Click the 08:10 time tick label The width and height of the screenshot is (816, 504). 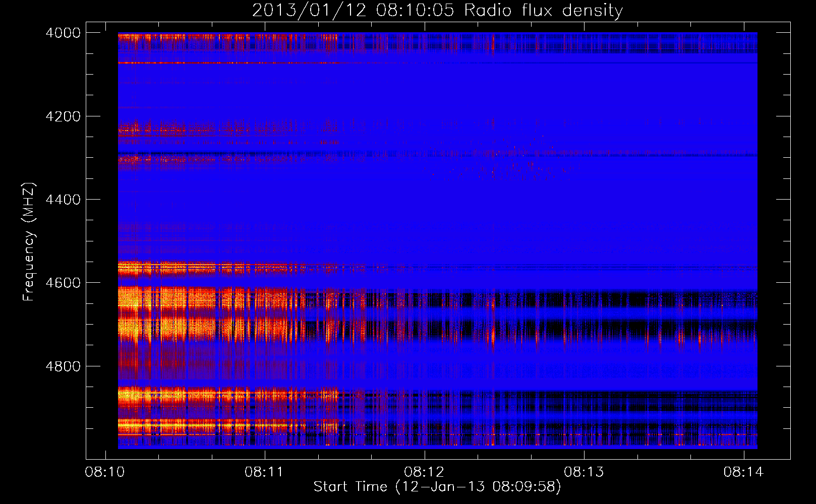(x=105, y=472)
